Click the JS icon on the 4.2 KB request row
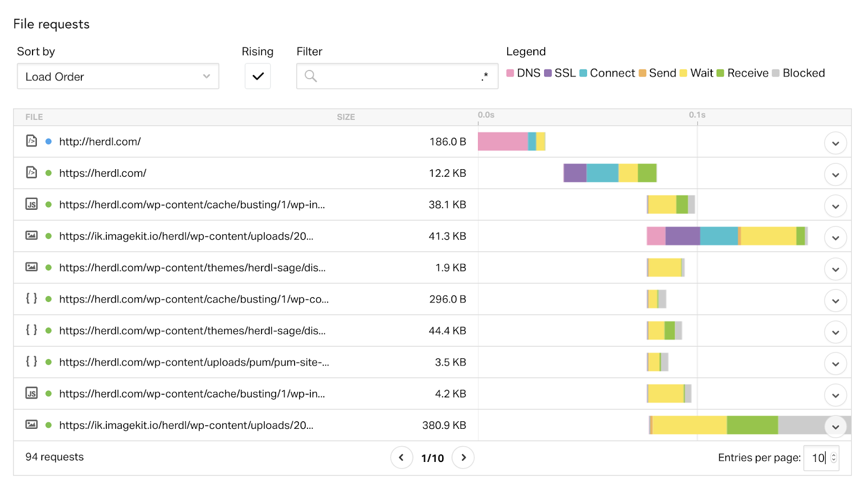Image resolution: width=868 pixels, height=495 pixels. tap(31, 394)
